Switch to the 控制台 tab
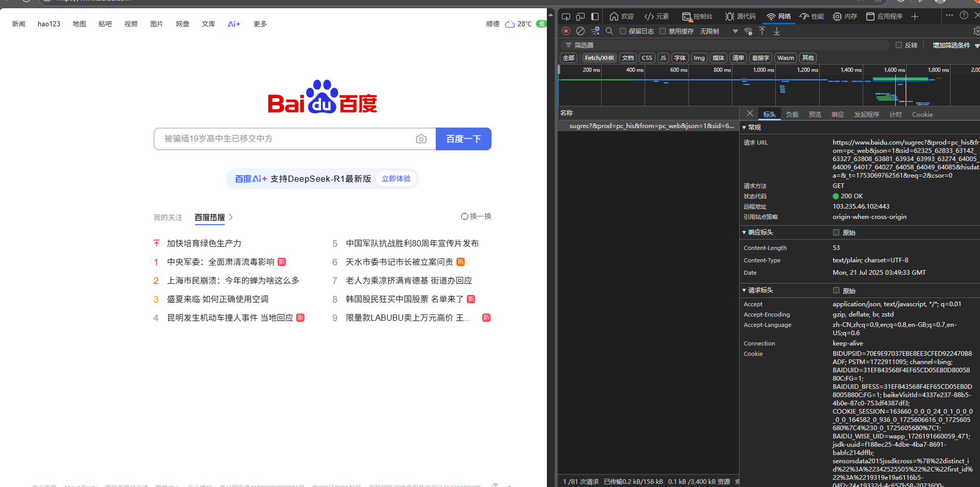Viewport: 980px width, 487px height. [697, 17]
